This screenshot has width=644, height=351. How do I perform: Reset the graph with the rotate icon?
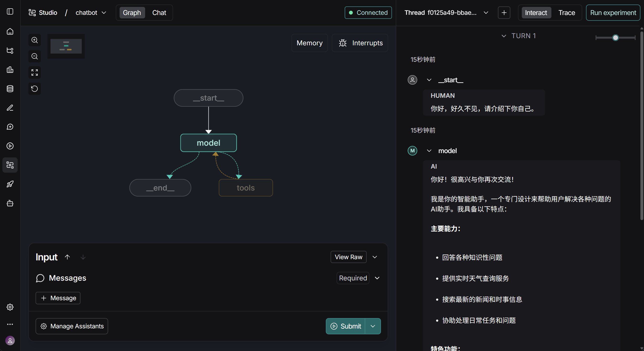tap(35, 89)
